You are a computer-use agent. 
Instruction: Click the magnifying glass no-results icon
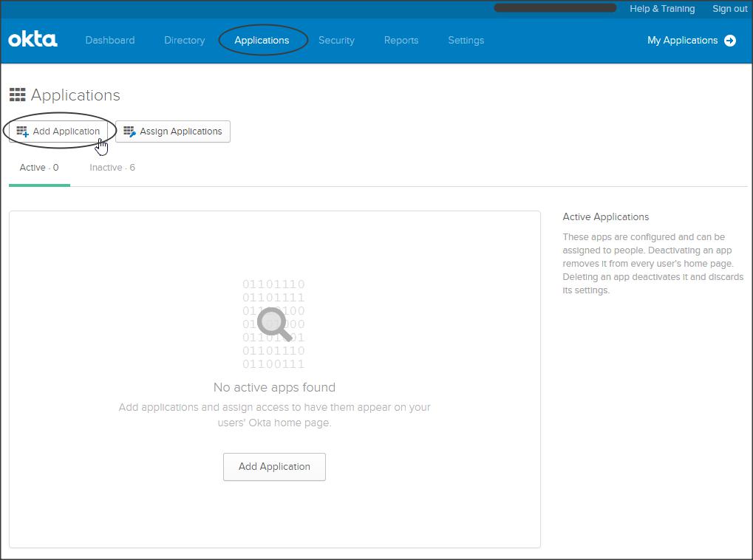point(274,324)
